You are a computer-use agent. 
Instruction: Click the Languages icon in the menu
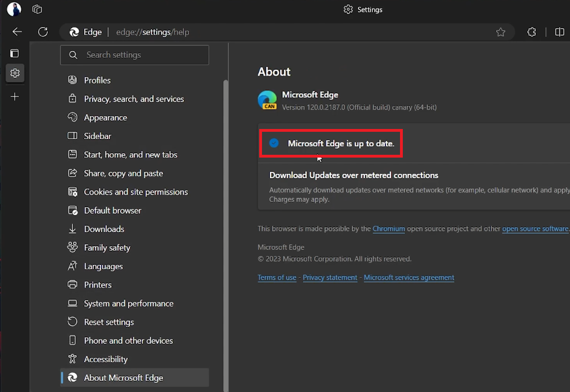72,266
